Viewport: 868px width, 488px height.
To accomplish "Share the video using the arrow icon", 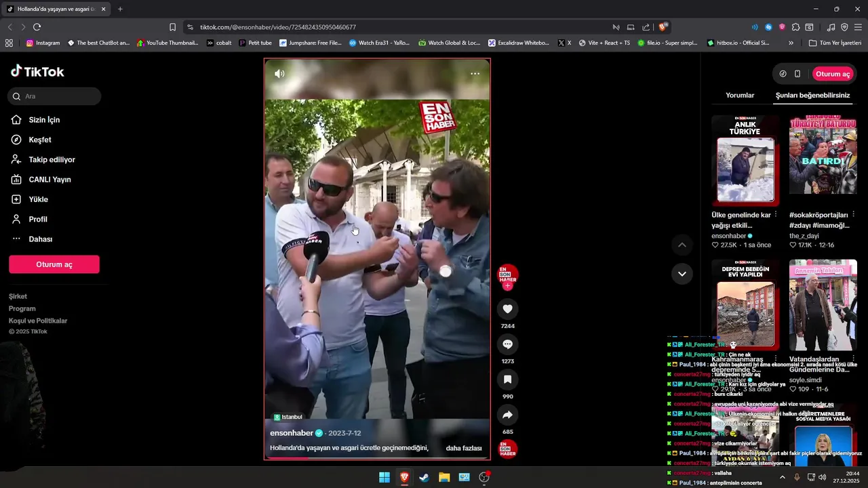I will [x=507, y=415].
